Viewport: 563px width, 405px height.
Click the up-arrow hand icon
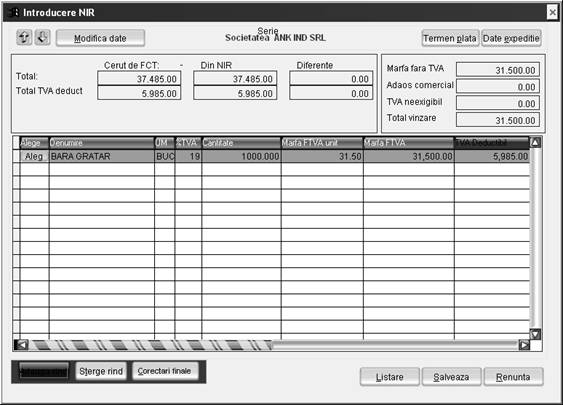coord(24,37)
